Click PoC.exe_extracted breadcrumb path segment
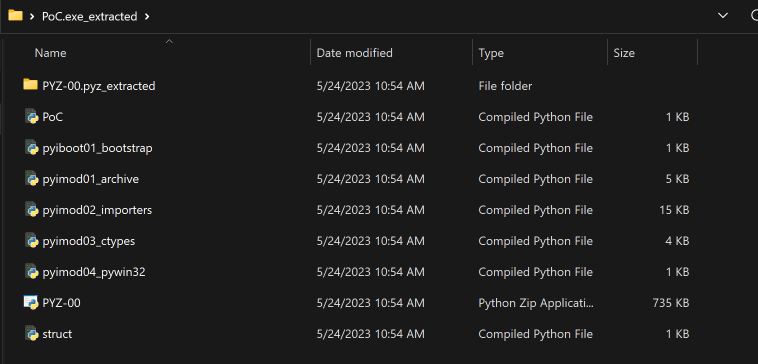 point(89,16)
